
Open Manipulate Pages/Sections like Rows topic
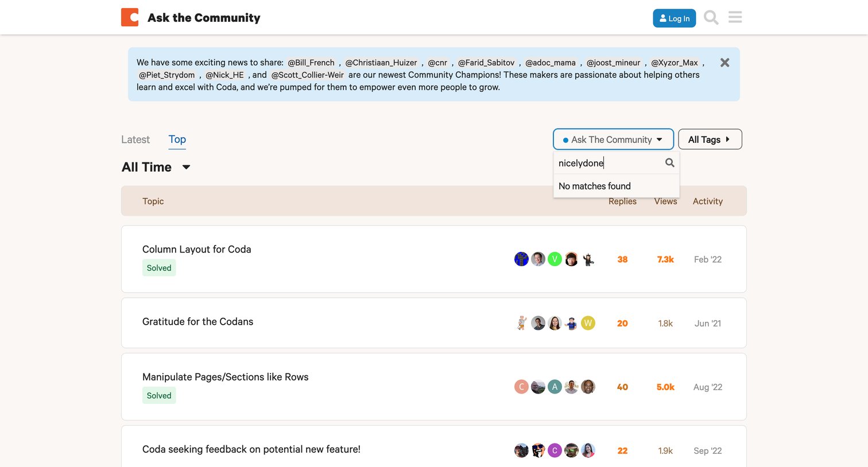(226, 377)
